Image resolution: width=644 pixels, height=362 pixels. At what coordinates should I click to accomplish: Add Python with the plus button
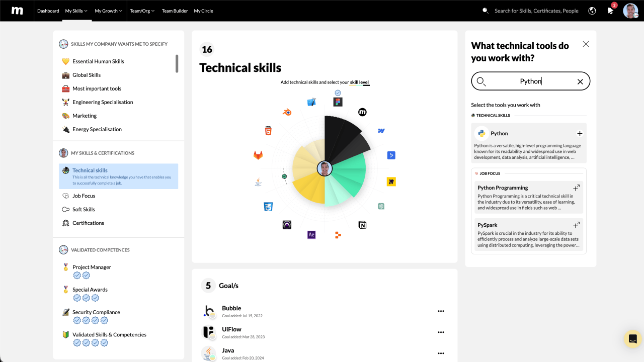tap(580, 133)
